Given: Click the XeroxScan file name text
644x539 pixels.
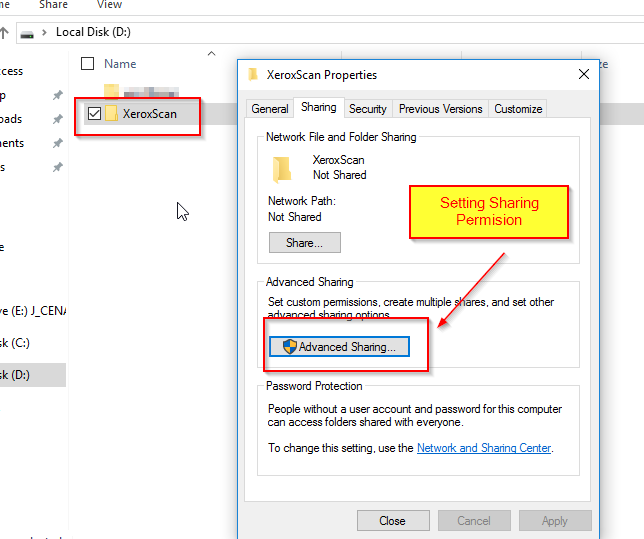Looking at the screenshot, I should point(150,114).
